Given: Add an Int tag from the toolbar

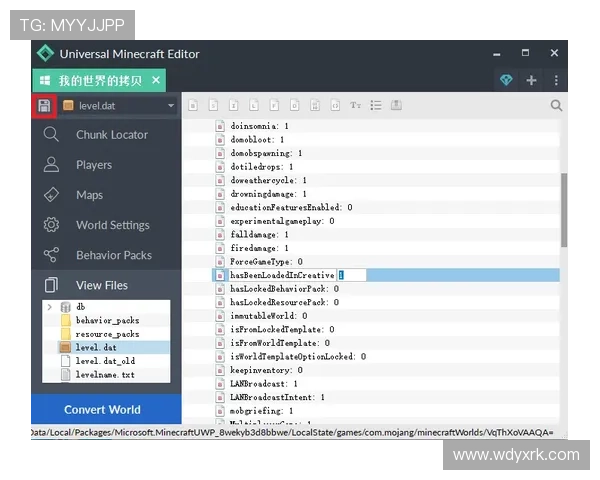Looking at the screenshot, I should coord(234,105).
